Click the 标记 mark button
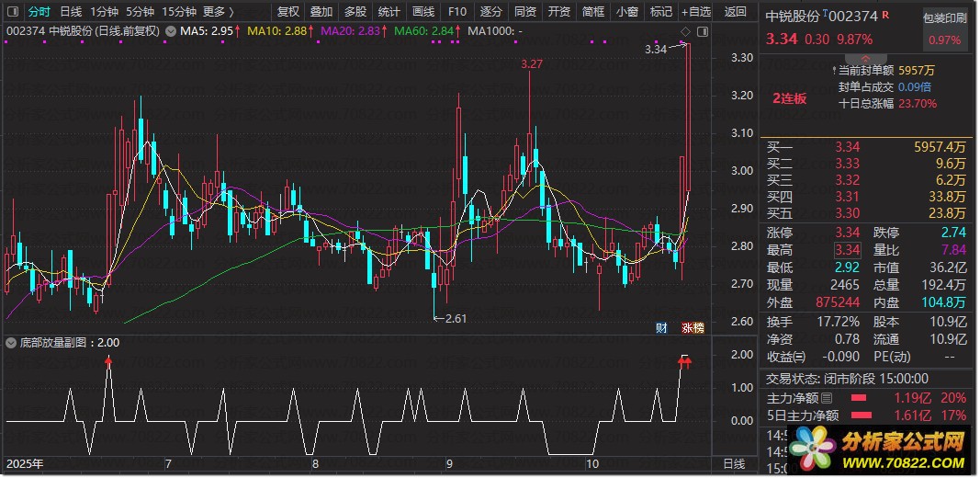980x478 pixels. tap(661, 11)
